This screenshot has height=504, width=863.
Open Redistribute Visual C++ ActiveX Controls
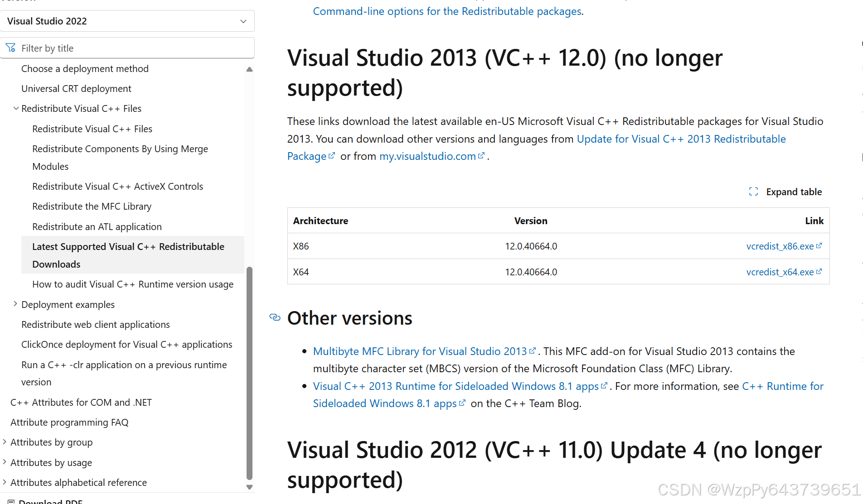click(x=117, y=186)
